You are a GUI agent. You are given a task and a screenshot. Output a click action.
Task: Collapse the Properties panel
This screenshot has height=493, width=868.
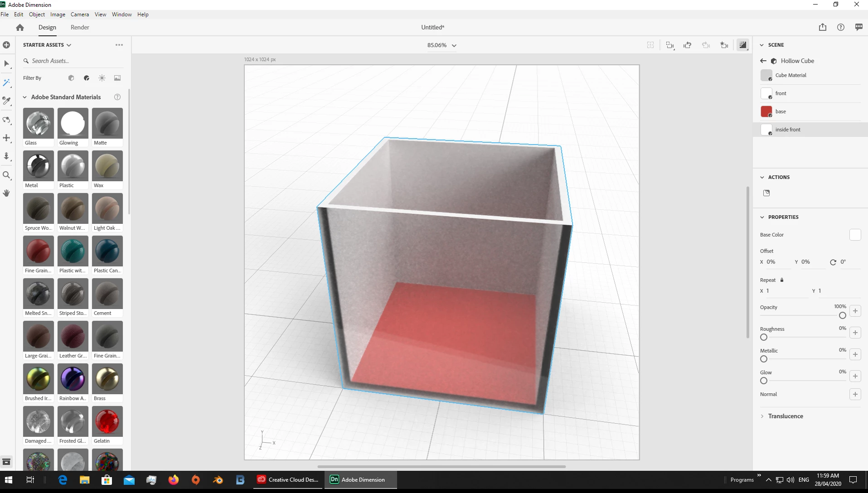tap(762, 217)
